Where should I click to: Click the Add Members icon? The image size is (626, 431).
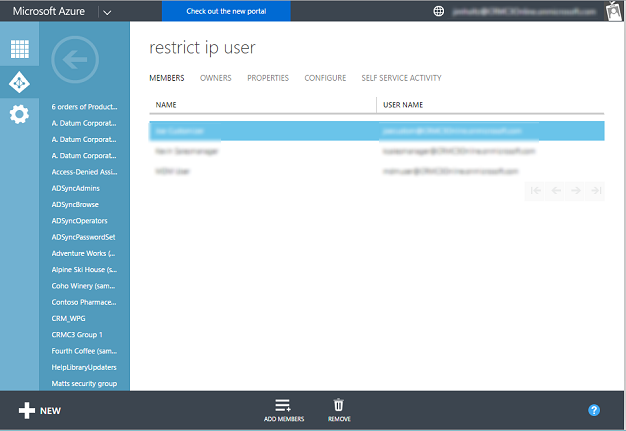pos(283,405)
